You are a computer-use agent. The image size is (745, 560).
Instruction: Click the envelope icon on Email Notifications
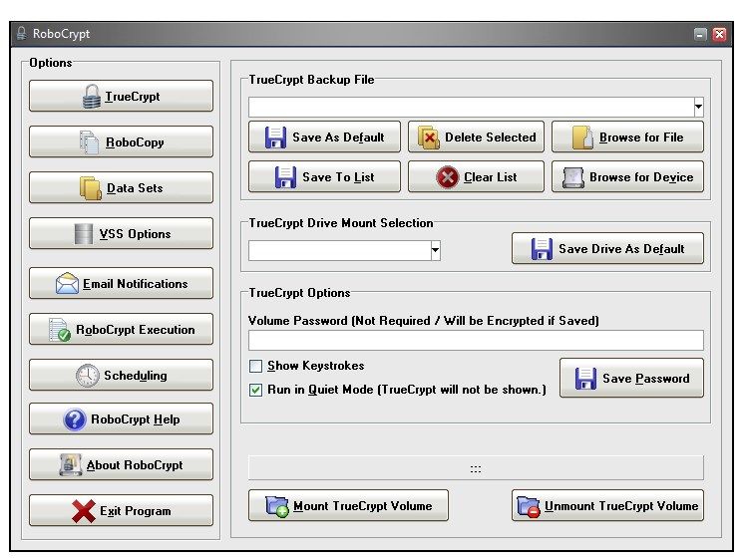[67, 283]
